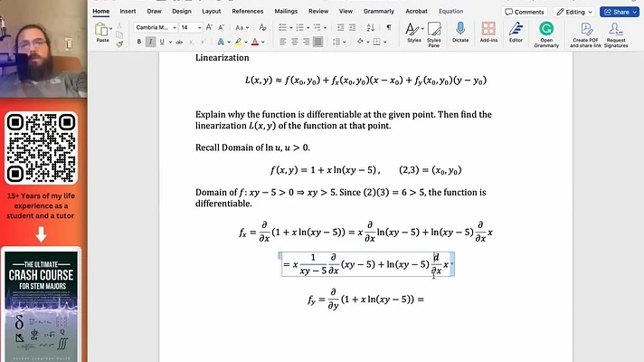Click the Copy icon in clipboard group
This screenshot has height=362, width=644.
(119, 35)
